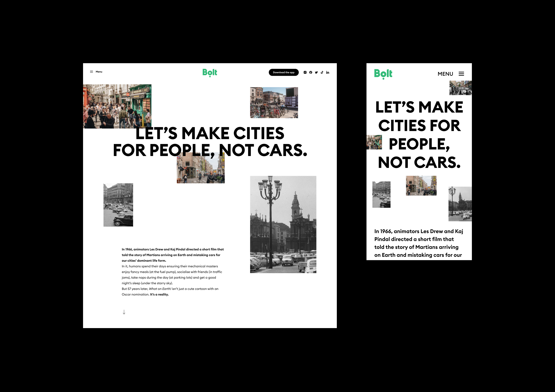Open the Twitter bird icon

(x=316, y=72)
